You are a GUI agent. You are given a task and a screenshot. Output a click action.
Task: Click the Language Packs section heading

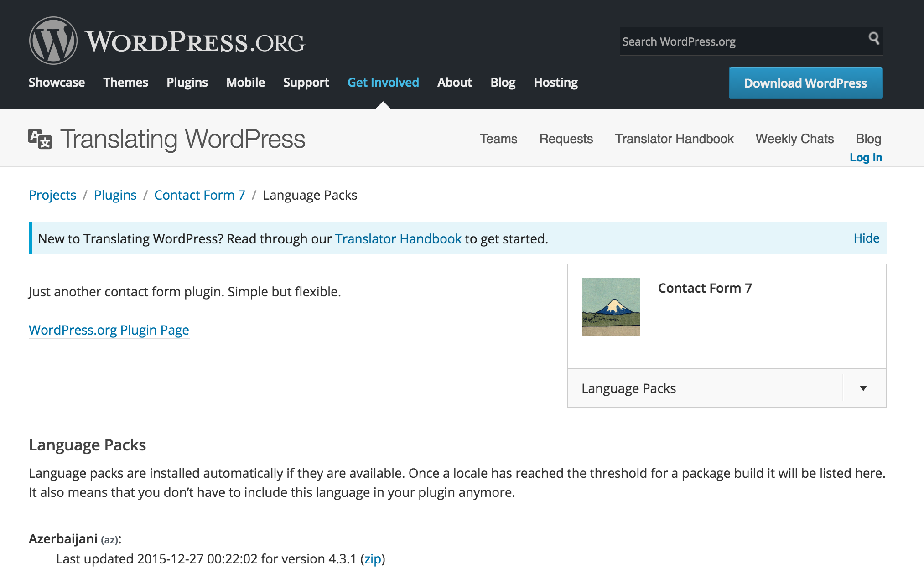click(87, 445)
